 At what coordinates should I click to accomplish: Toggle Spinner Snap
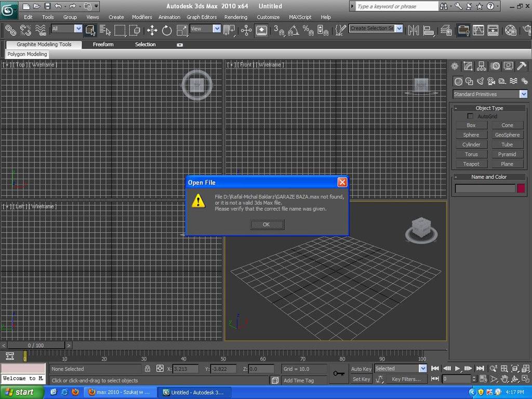(323, 31)
